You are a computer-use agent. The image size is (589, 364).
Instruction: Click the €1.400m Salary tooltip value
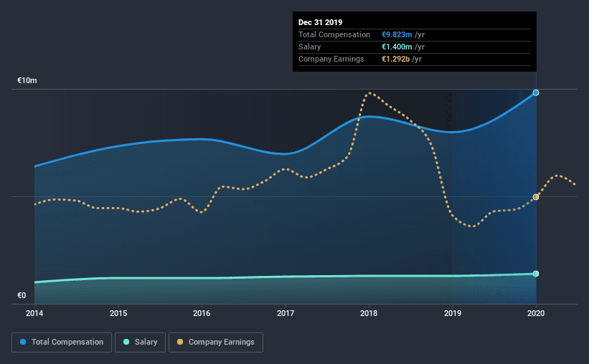pos(397,47)
